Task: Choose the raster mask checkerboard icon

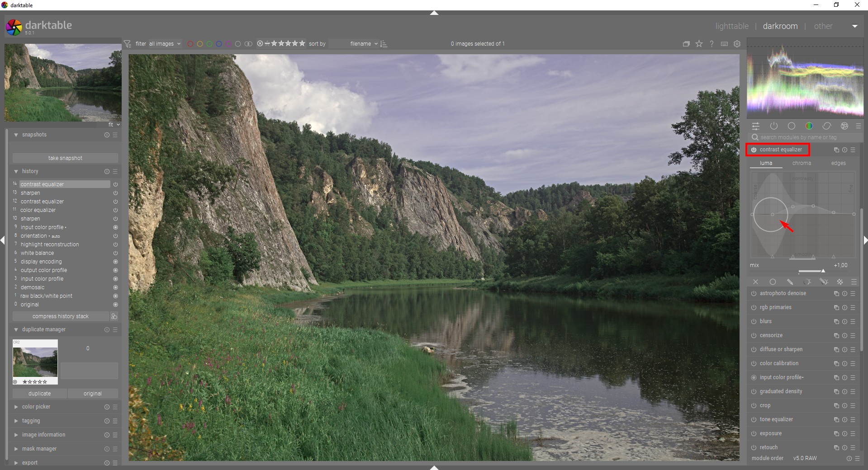Action: (840, 282)
